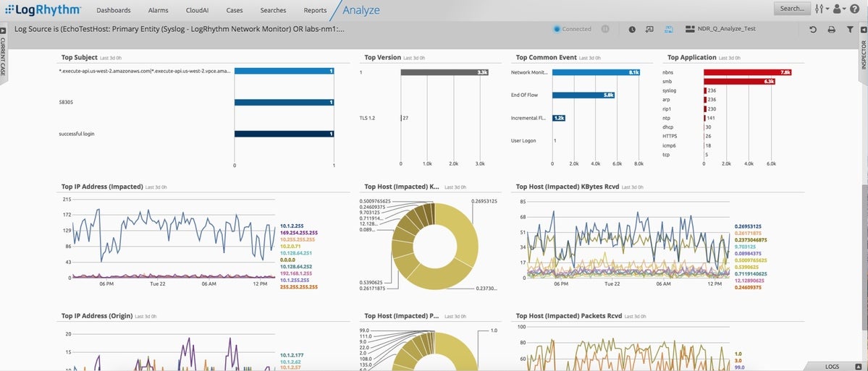Click the gray version 1 bar
This screenshot has height=371, width=868.
(x=444, y=72)
